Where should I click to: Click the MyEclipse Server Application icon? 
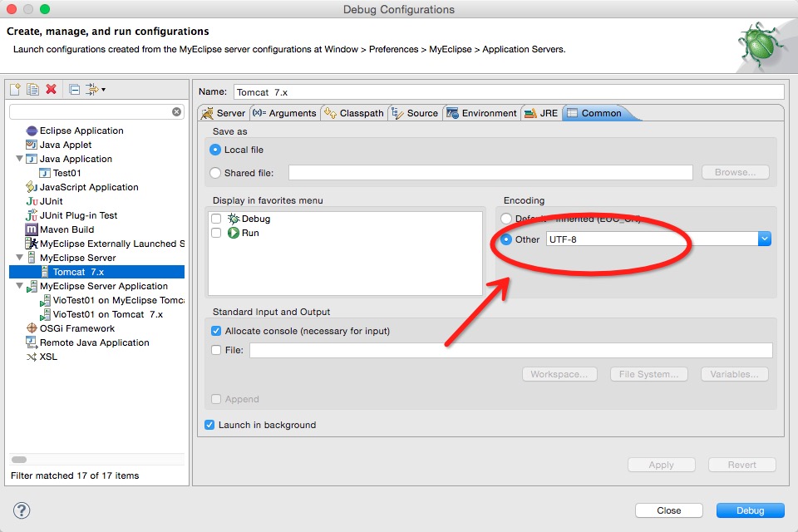coord(32,286)
